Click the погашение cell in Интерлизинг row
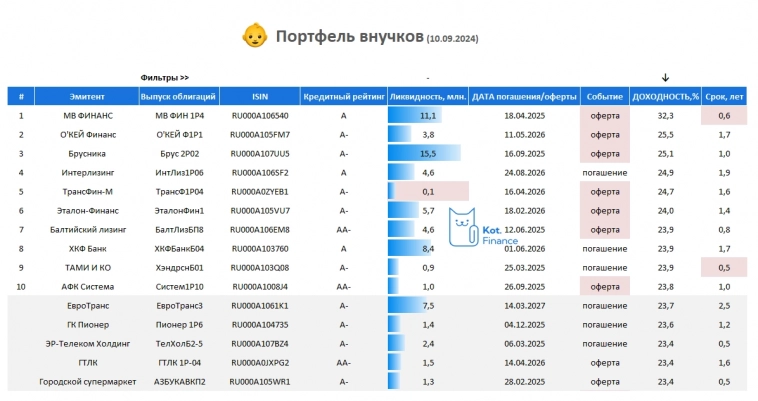This screenshot has width=758, height=401. (605, 172)
